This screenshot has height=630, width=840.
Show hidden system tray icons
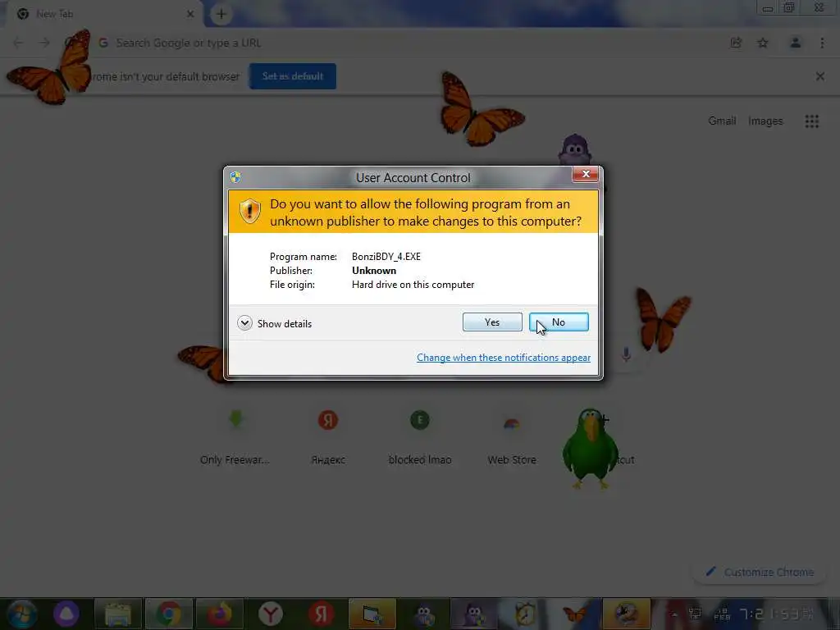click(674, 614)
